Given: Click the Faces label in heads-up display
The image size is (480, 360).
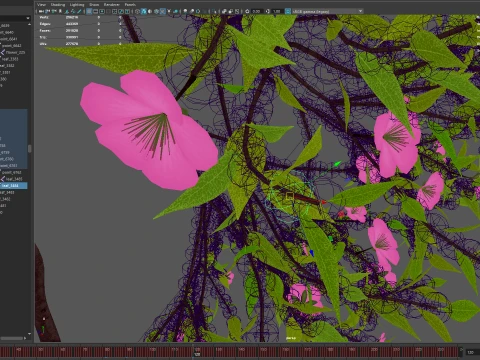Looking at the screenshot, I should pos(45,31).
